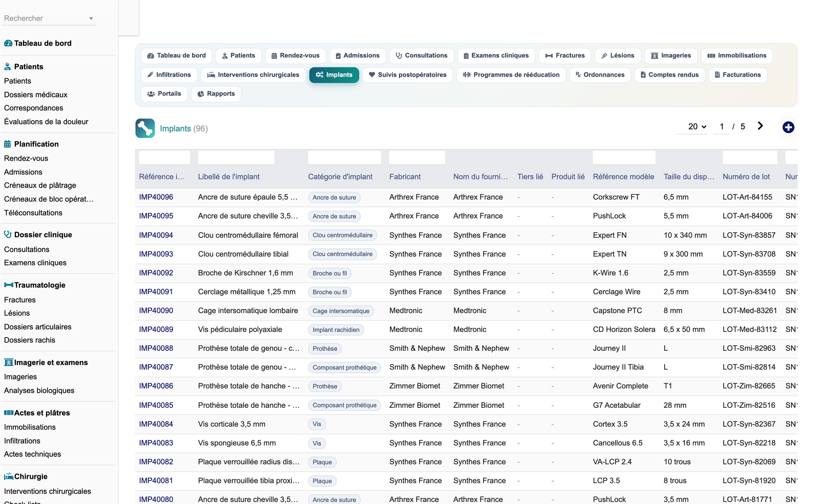Open implant IMP40096 record
The height and width of the screenshot is (504, 815).
156,197
